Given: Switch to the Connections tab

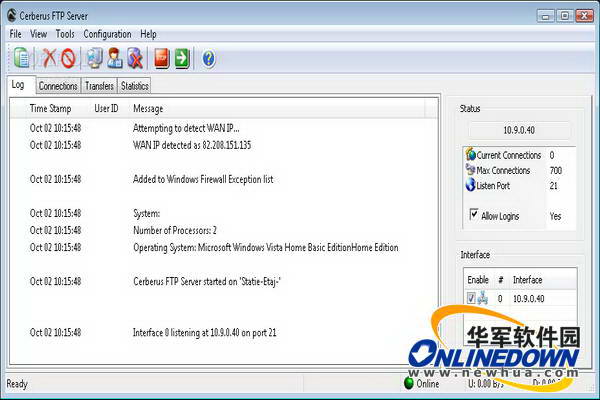Looking at the screenshot, I should click(x=58, y=86).
